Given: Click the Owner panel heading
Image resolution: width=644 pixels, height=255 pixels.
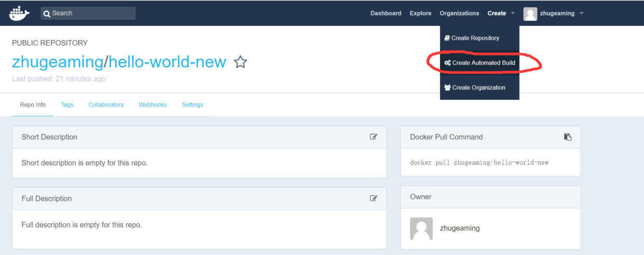Looking at the screenshot, I should (421, 197).
